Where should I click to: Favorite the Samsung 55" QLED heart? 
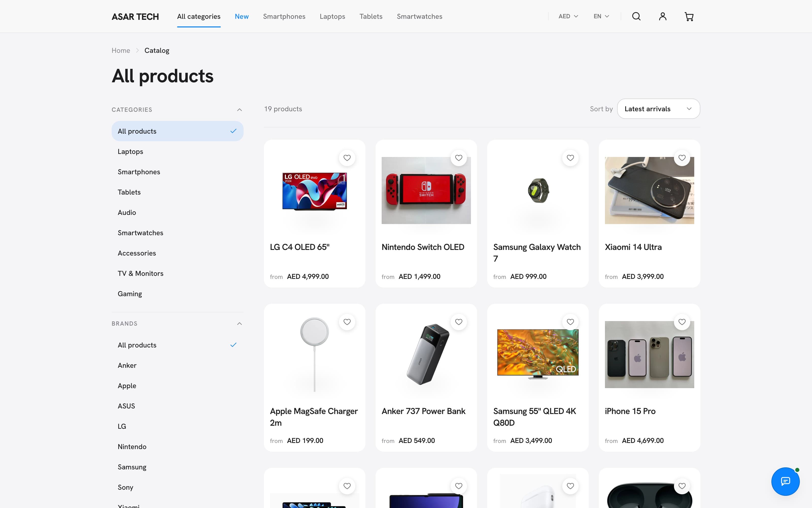tap(570, 322)
